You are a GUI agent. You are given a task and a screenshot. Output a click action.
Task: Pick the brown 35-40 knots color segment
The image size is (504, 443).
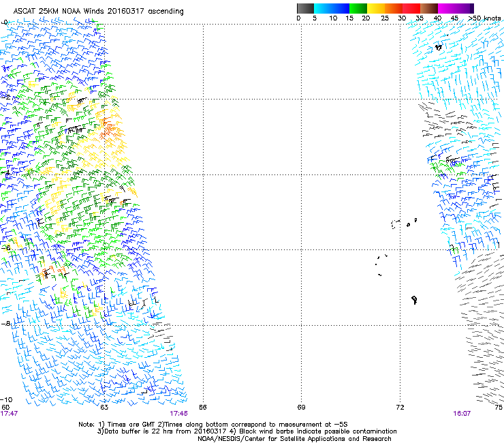pyautogui.click(x=429, y=8)
